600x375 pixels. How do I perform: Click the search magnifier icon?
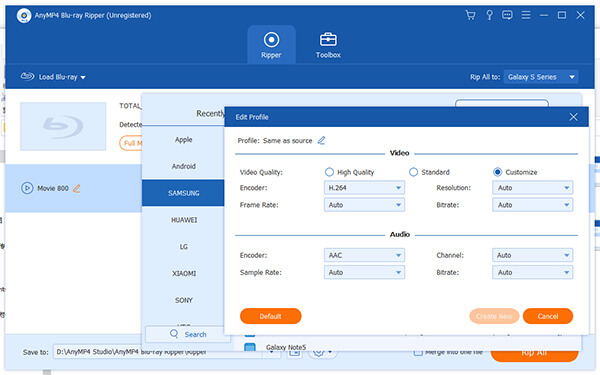click(x=174, y=334)
